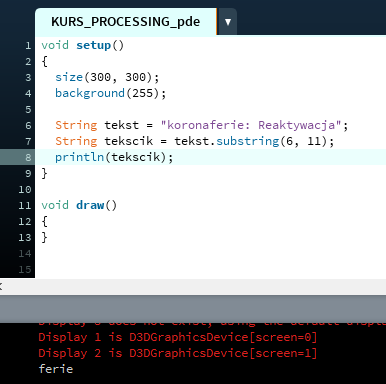Click the 'Display 2 is D3DGraphicsDevice' console line
Image resolution: width=386 pixels, height=384 pixels.
[x=178, y=353]
